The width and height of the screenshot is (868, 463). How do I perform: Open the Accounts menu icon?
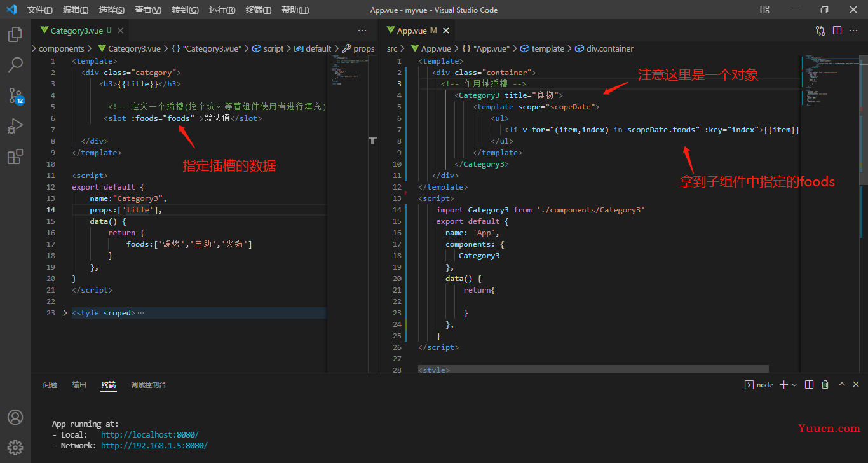point(15,417)
